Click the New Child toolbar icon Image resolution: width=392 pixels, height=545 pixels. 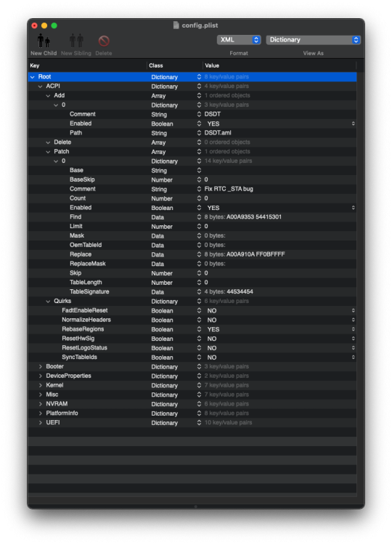point(44,41)
